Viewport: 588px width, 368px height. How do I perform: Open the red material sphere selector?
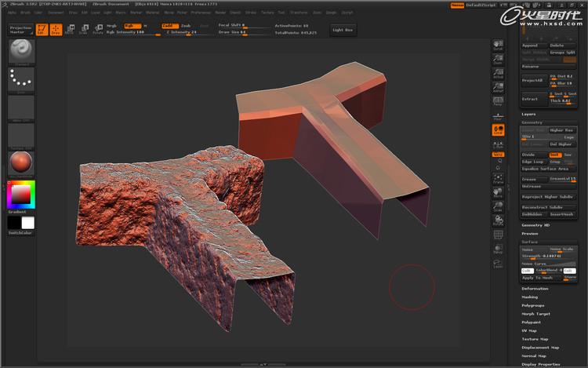21,162
